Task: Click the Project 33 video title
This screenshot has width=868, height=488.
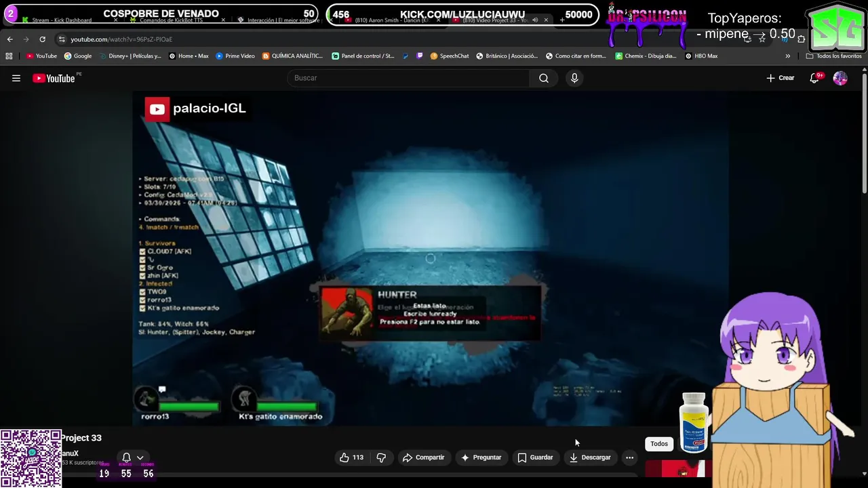Action: 81,438
